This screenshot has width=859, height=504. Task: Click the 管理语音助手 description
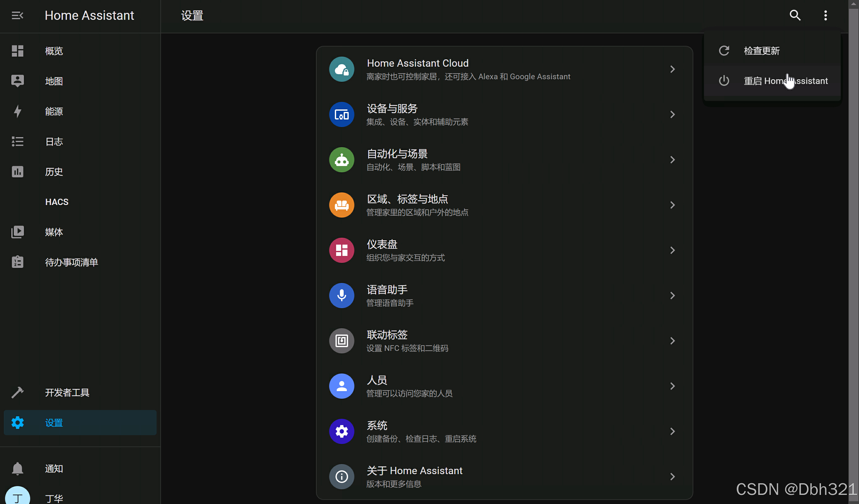point(390,303)
